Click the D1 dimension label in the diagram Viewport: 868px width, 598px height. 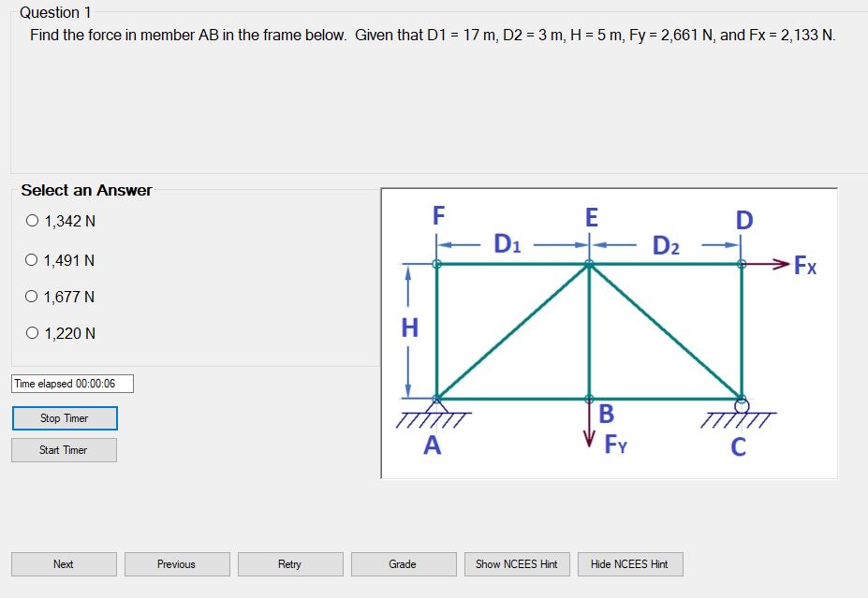tap(509, 244)
